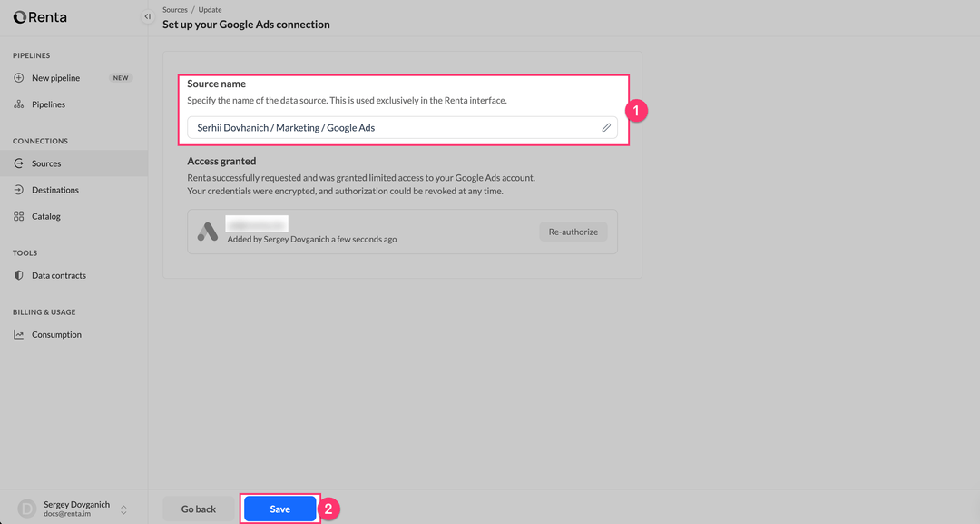Screen dimensions: 980x524
Task: Select the Update breadcrumb entry
Action: click(x=210, y=9)
